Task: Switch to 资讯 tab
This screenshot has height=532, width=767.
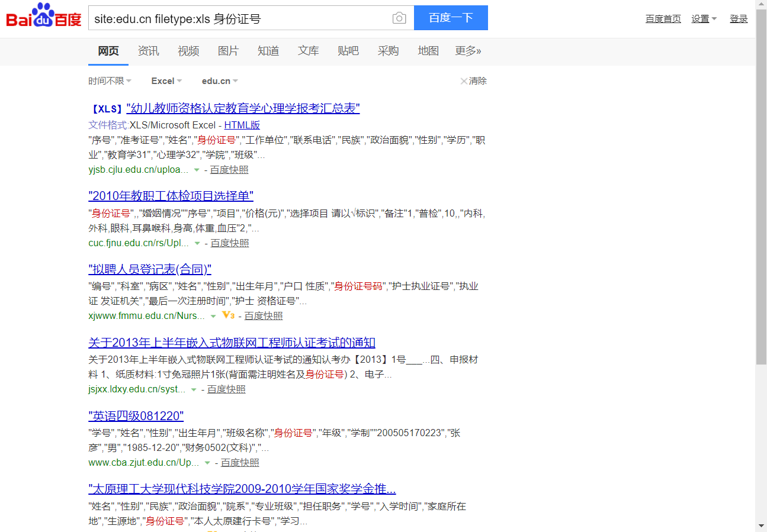Action: [x=148, y=51]
